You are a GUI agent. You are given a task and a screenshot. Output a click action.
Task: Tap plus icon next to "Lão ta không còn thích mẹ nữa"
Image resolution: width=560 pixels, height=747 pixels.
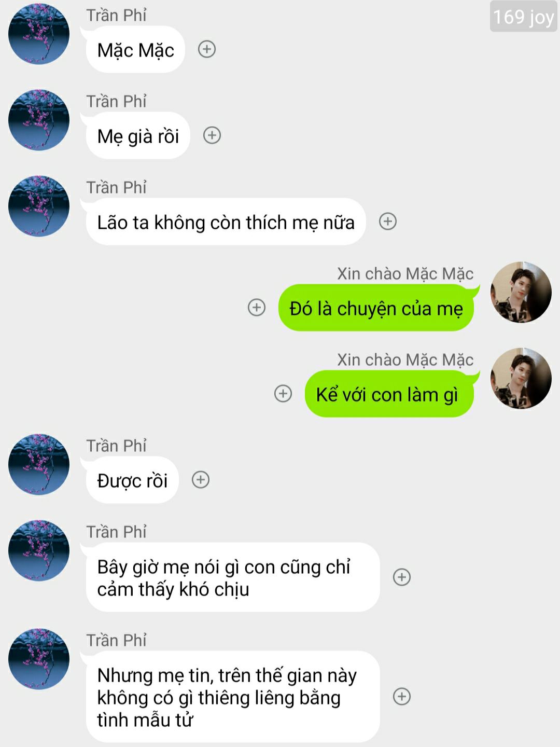click(388, 222)
